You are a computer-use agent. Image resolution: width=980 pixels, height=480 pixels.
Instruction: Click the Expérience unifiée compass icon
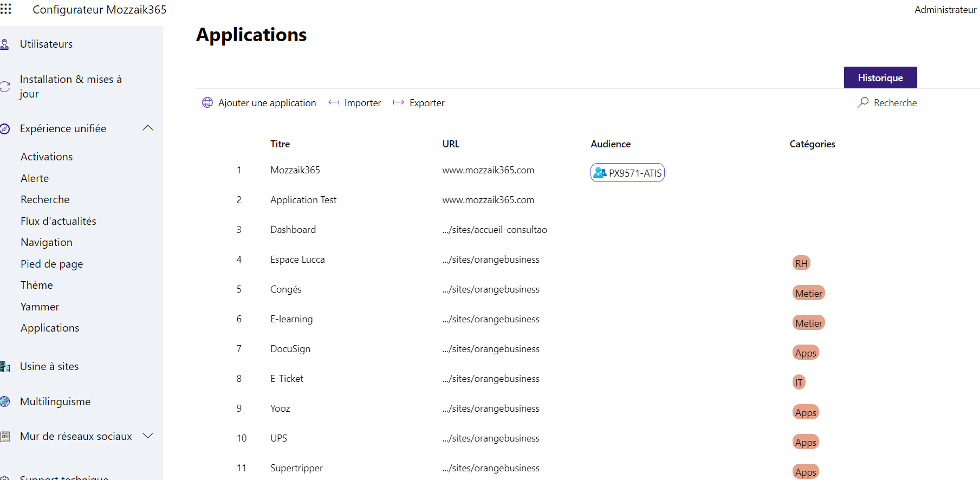tap(5, 129)
